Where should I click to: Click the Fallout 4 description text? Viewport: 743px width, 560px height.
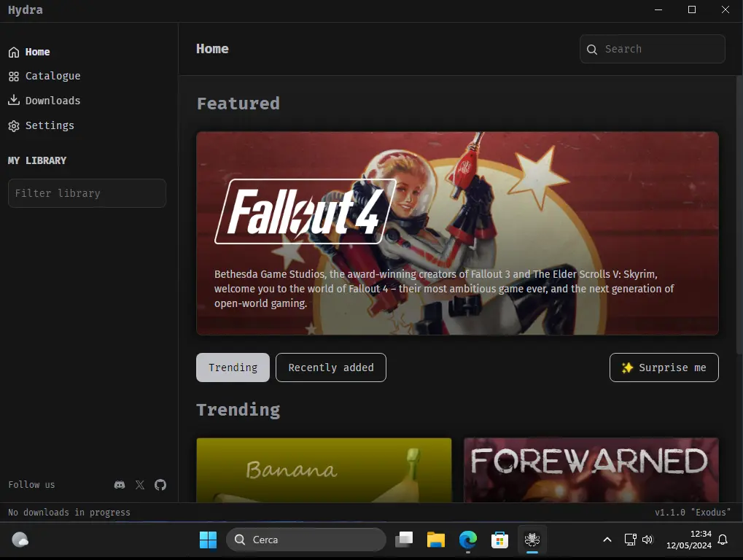pos(444,289)
